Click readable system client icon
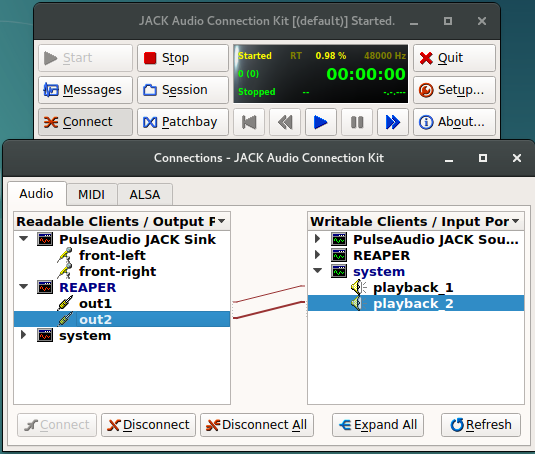This screenshot has height=454, width=535. click(x=45, y=336)
